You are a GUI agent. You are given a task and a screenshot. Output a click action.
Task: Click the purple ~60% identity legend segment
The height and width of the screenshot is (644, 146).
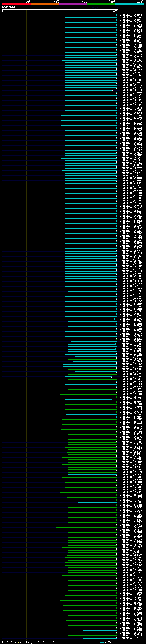point(73,4)
